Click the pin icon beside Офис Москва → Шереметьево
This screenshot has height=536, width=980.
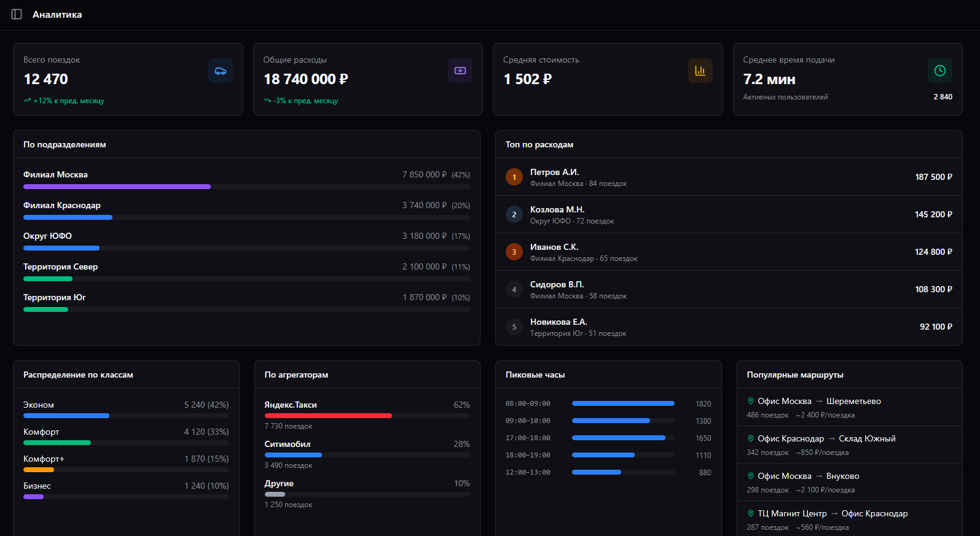click(750, 401)
